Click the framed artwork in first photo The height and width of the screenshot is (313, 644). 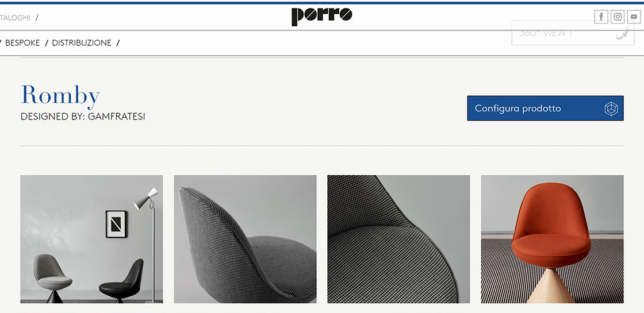click(x=116, y=224)
